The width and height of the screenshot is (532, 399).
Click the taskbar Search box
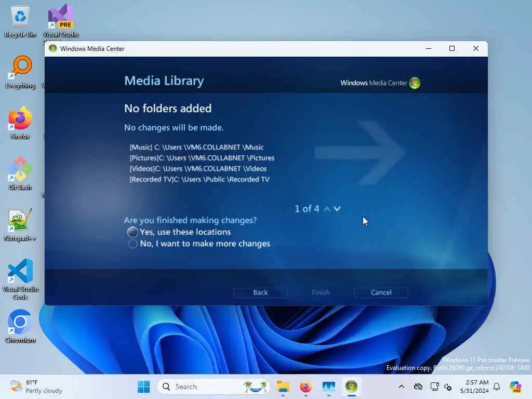point(214,387)
